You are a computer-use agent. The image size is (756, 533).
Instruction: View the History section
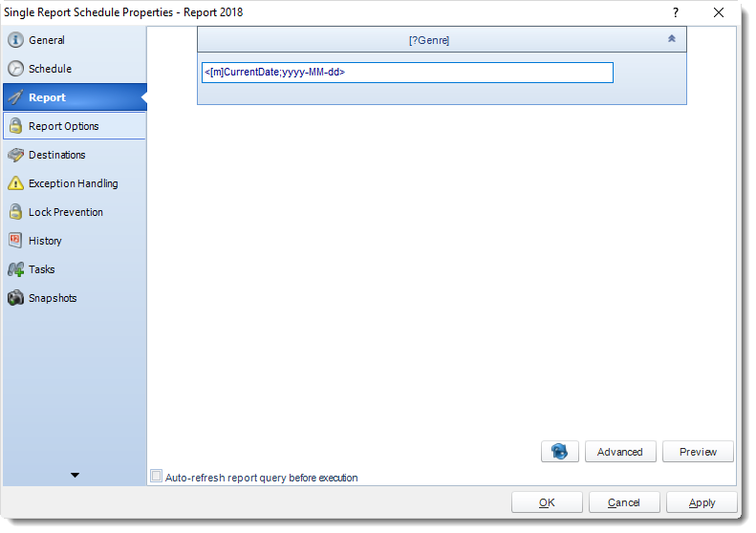[75, 241]
